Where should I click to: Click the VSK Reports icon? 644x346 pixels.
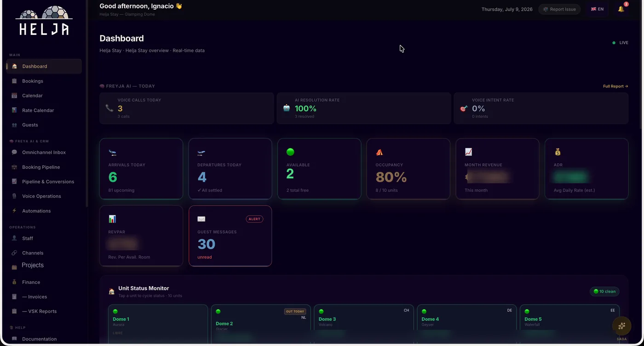click(14, 311)
